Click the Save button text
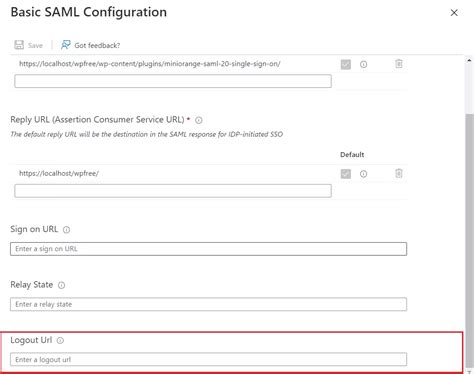Viewport: 474px width, 374px height. (35, 46)
